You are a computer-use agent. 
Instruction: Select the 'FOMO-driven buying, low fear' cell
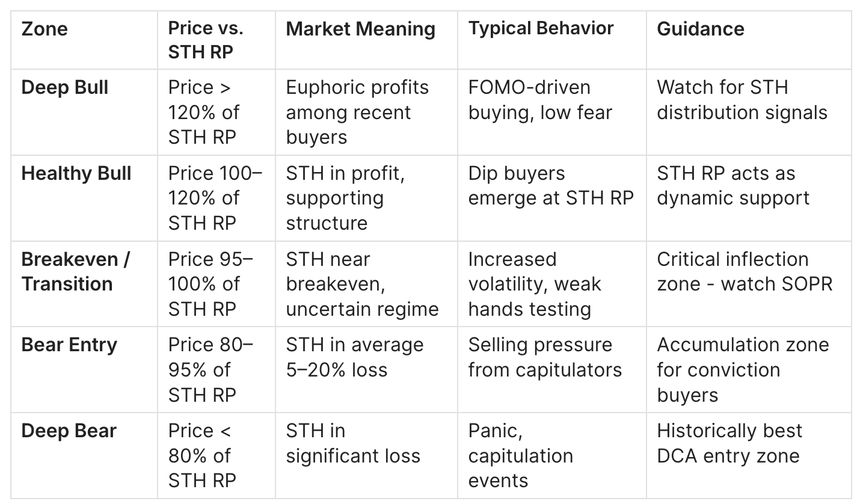pos(540,100)
